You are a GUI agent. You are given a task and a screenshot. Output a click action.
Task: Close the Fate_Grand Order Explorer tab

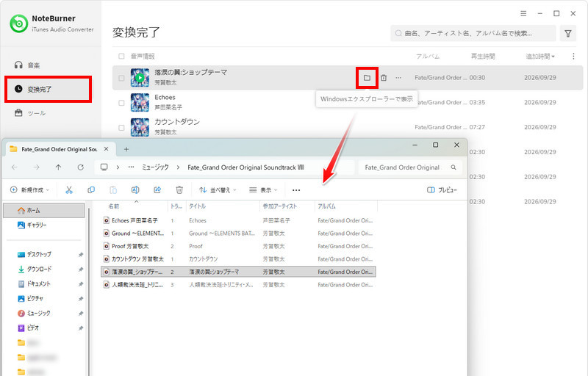(106, 149)
